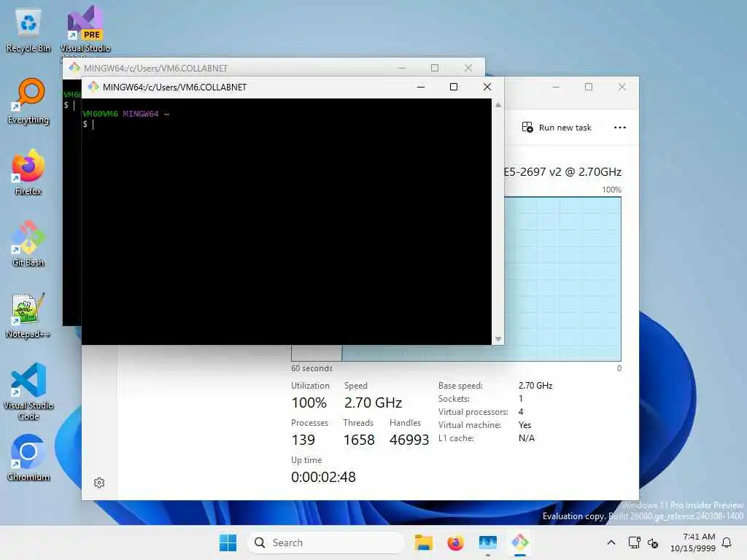Click the scroll down arrow in the terminal scrollbar

pos(498,339)
